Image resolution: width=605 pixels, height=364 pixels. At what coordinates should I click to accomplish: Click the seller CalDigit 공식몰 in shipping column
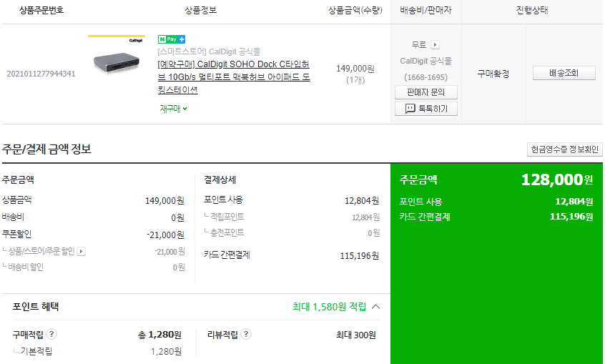(426, 62)
